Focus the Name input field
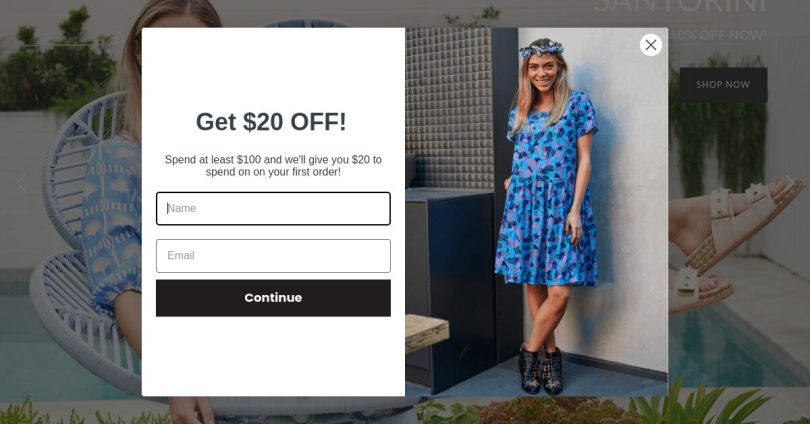 click(x=273, y=209)
